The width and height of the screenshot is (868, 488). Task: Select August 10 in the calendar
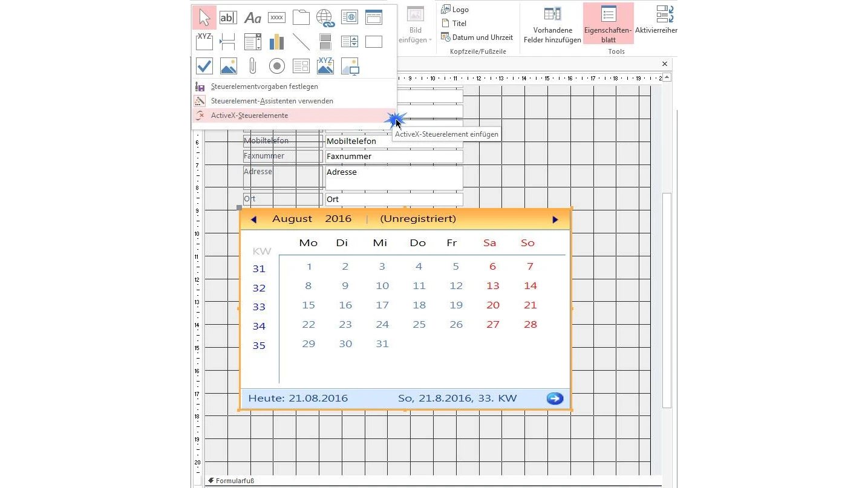pos(382,286)
